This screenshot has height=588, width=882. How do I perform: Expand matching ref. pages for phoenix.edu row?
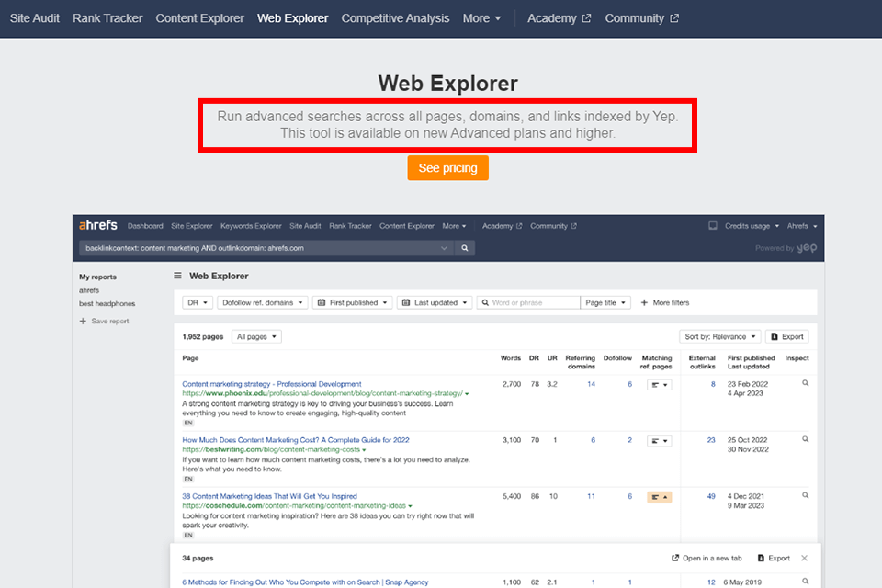(x=660, y=385)
